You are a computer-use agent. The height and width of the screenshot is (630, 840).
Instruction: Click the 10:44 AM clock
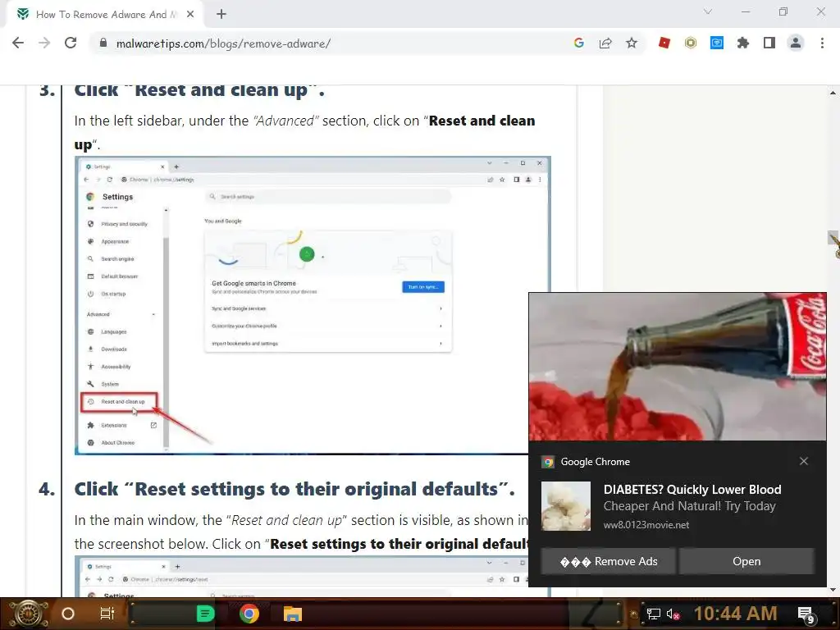pyautogui.click(x=736, y=614)
